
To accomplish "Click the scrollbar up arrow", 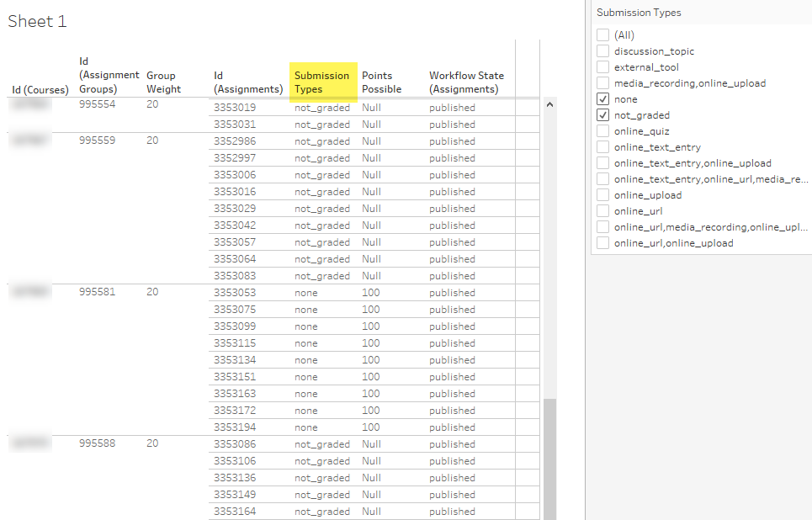I will click(x=550, y=103).
